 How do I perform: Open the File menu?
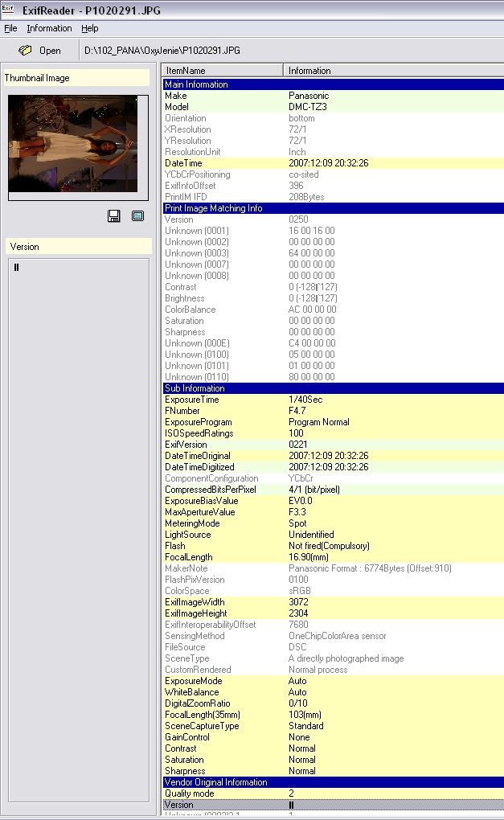coord(10,28)
